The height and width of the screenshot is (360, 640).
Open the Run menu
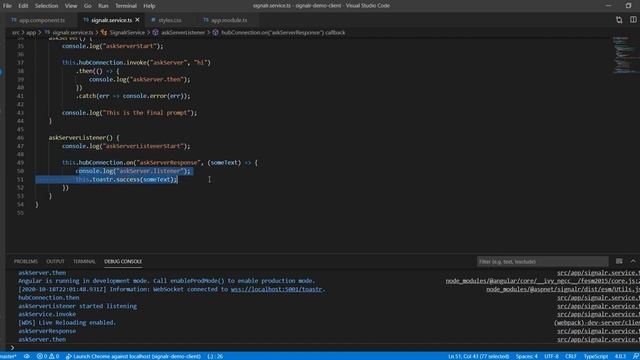tap(103, 6)
